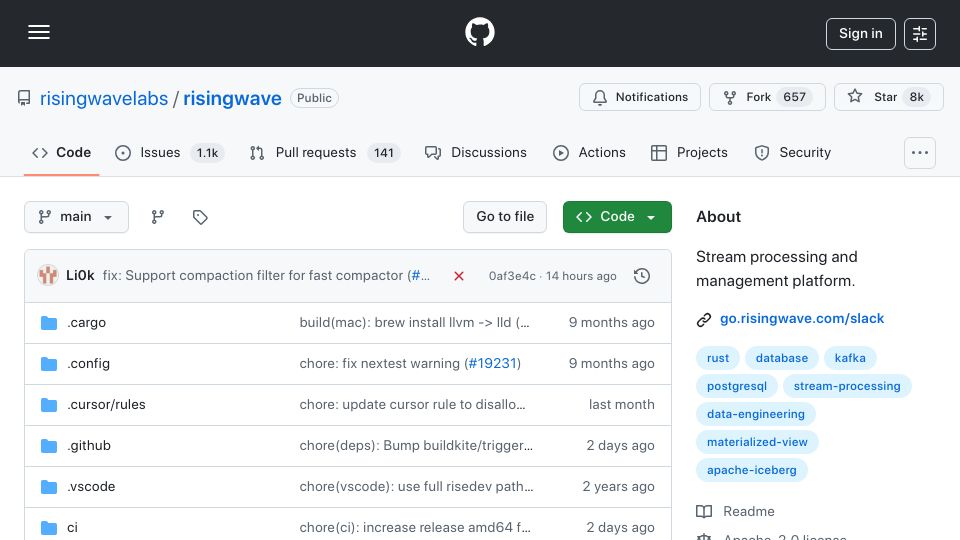This screenshot has height=540, width=960.
Task: Click LiOk's avatar image
Action: coord(48,276)
